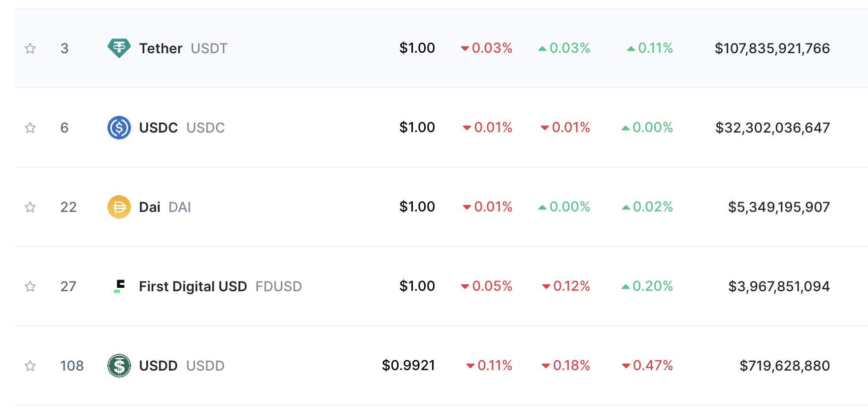Open the Tether coin page
This screenshot has width=868, height=413.
tap(160, 48)
